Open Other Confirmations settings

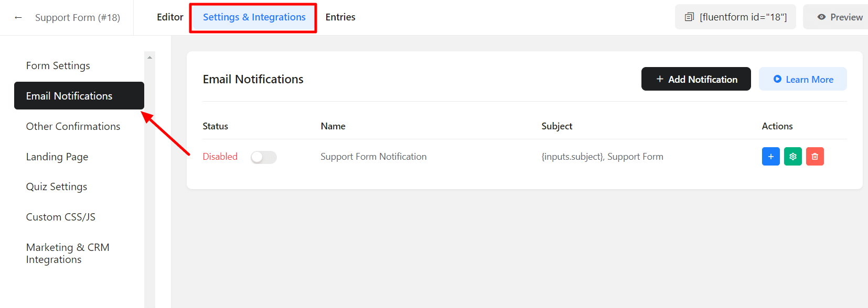point(73,126)
